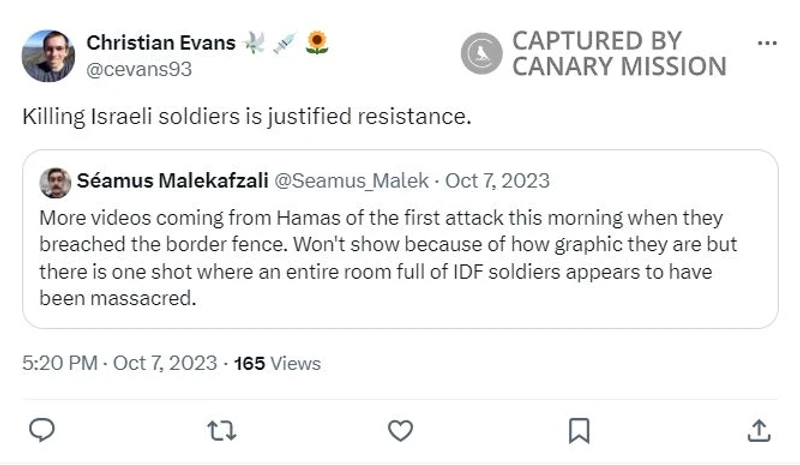Open the @cevans93 handle
This screenshot has height=465, width=800.
139,69
